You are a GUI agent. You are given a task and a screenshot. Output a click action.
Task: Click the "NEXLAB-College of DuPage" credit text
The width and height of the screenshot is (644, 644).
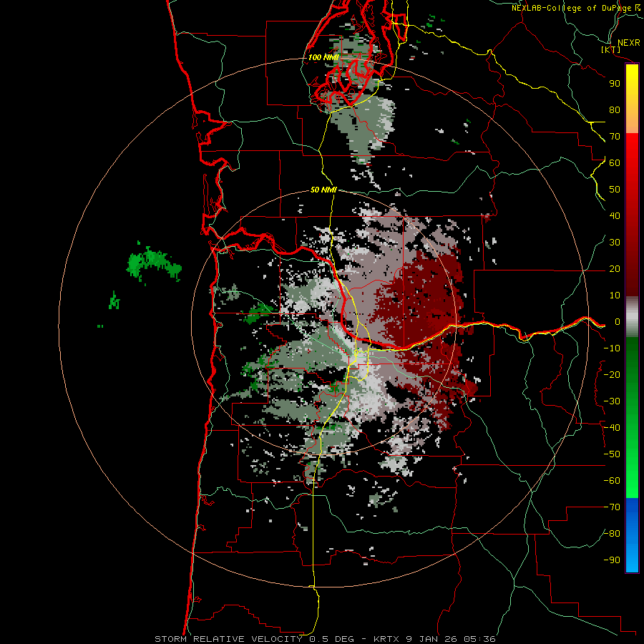pos(571,8)
